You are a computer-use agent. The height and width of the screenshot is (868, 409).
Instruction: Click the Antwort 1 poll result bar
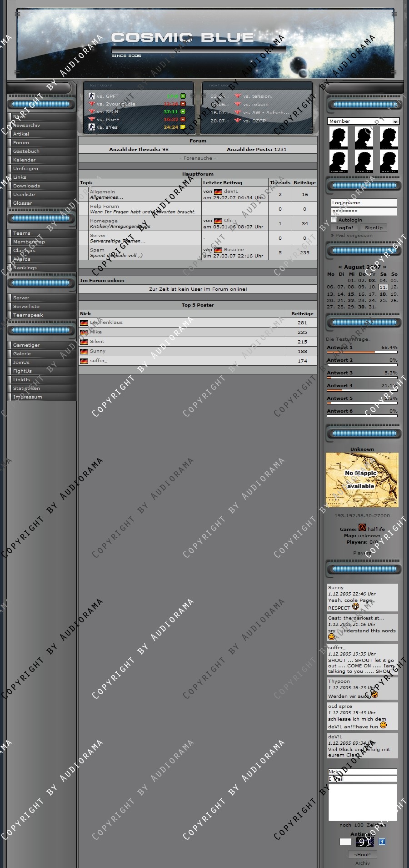(x=362, y=352)
